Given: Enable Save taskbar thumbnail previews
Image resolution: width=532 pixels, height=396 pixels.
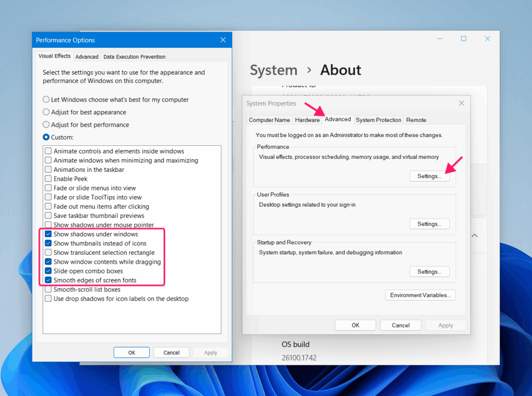Looking at the screenshot, I should 48,215.
